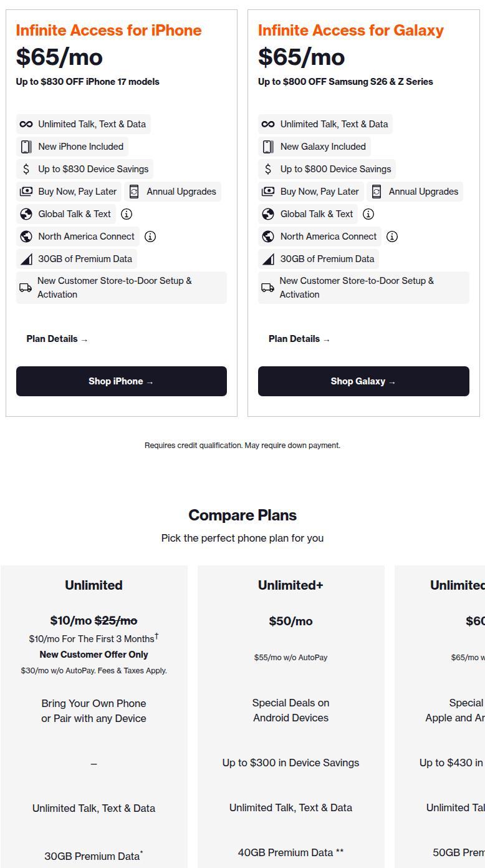
Task: Click North America Connect info icon in iPhone card
Action: click(150, 237)
